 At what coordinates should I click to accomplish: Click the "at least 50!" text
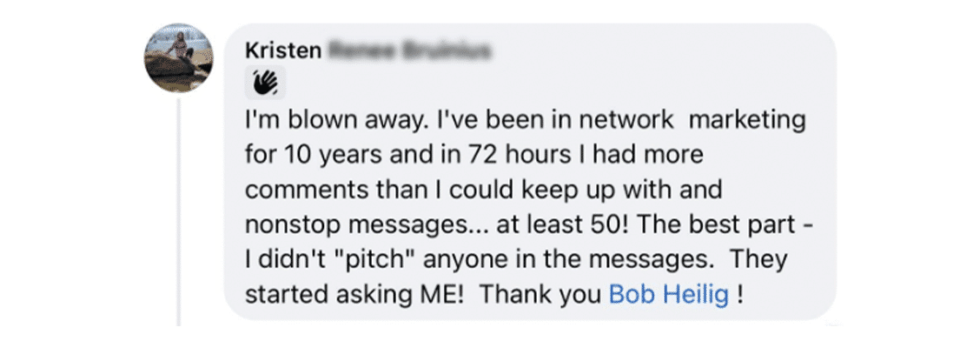pyautogui.click(x=558, y=224)
